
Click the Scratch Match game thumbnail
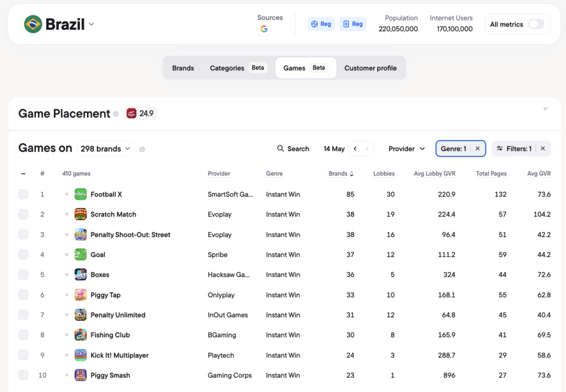[x=81, y=215]
